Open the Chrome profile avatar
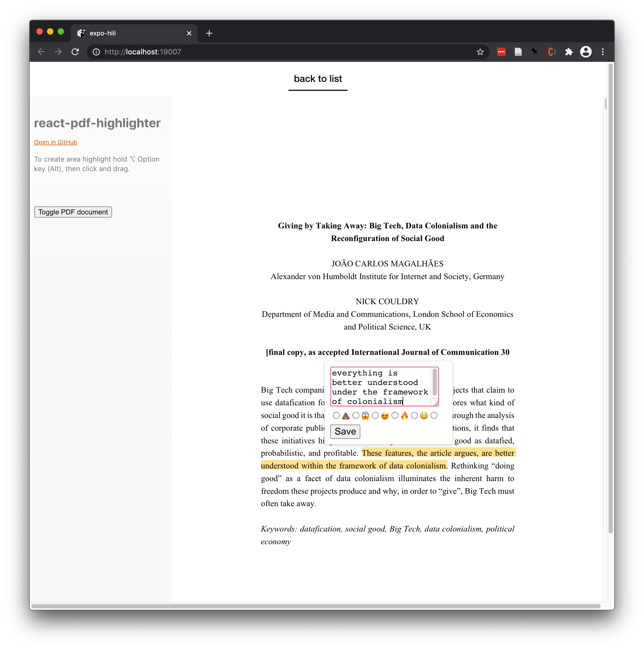Screen dimensions: 644x649 click(x=586, y=52)
